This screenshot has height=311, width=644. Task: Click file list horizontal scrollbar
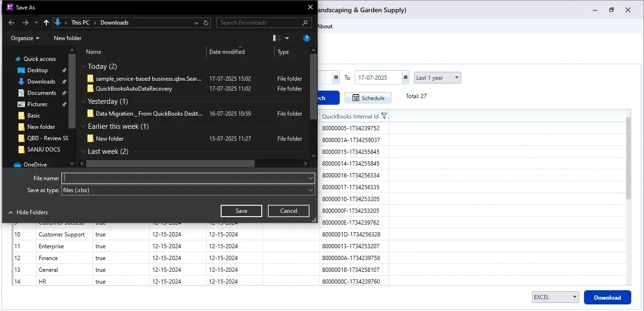point(171,163)
